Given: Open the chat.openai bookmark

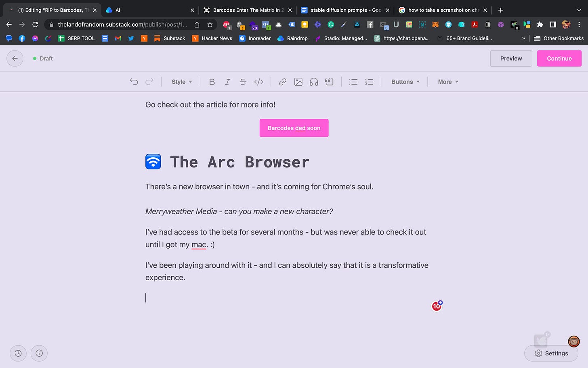Looking at the screenshot, I should click(401, 38).
